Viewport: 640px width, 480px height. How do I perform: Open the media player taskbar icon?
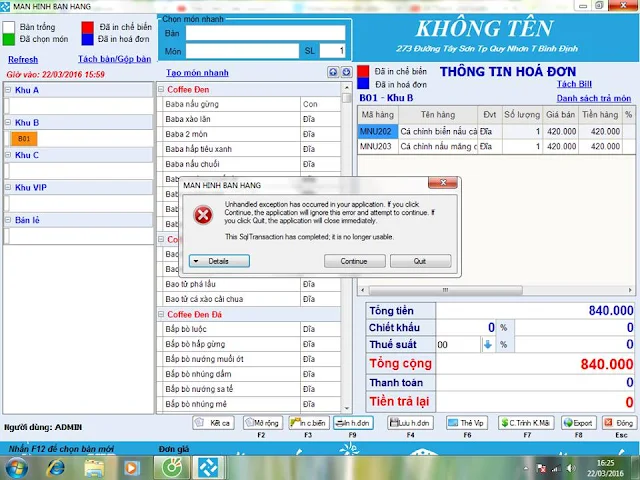131,468
